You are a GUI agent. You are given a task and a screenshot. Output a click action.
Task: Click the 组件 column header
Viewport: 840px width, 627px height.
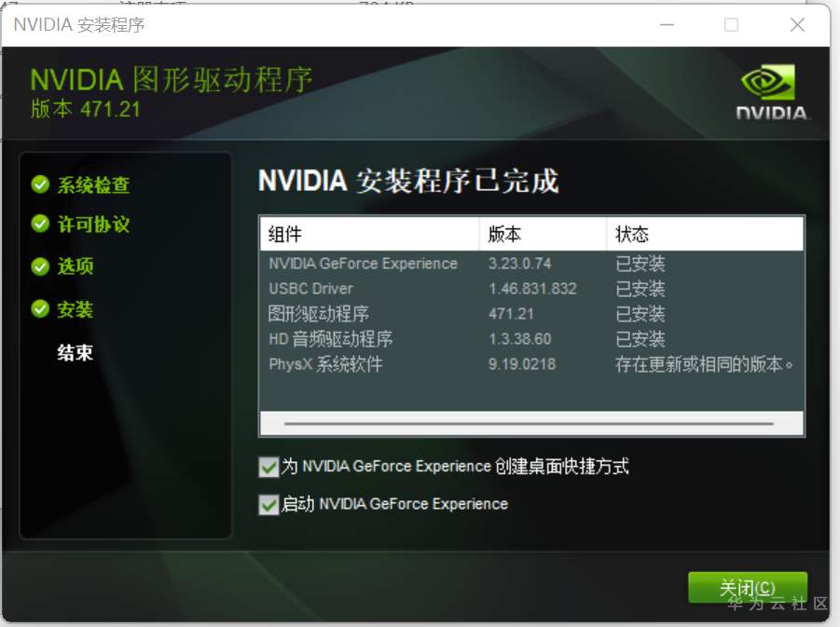point(369,234)
